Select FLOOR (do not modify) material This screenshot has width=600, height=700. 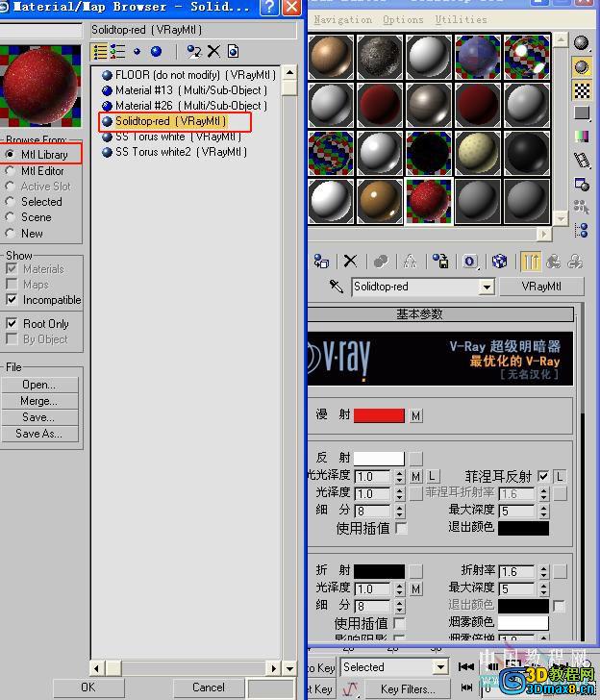(x=188, y=75)
